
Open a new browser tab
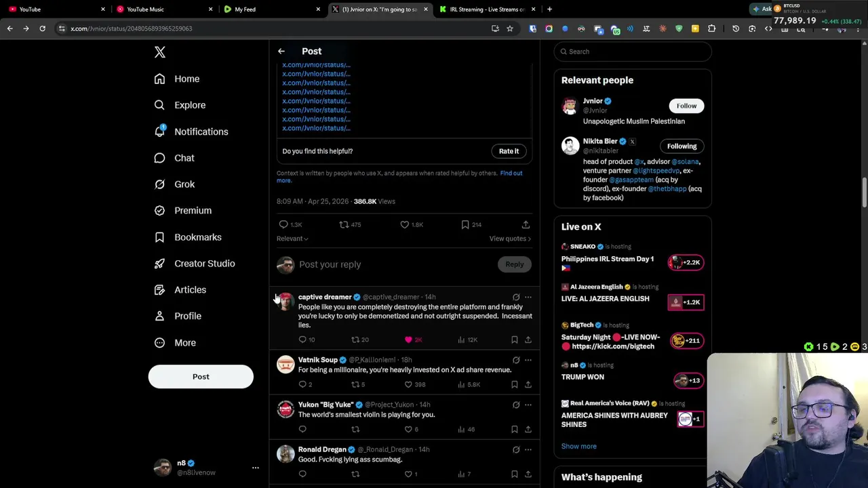click(549, 9)
